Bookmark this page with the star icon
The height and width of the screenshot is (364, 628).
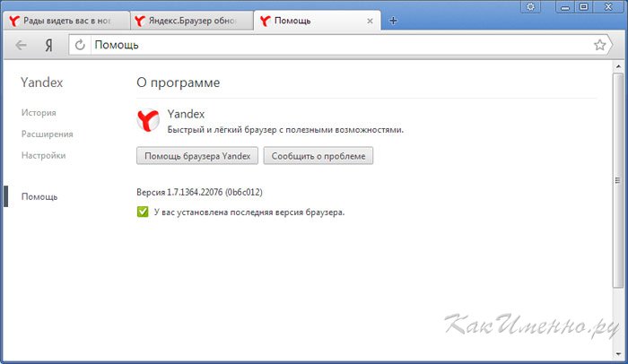[x=599, y=45]
